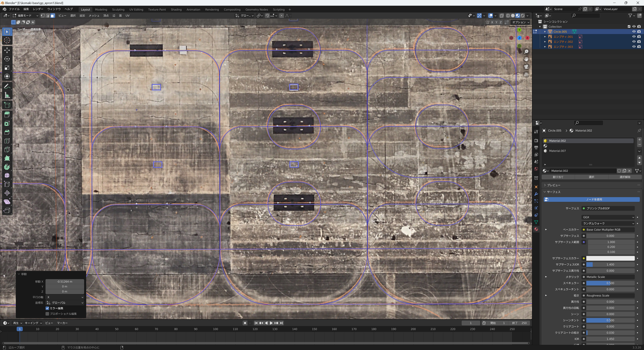This screenshot has height=350, width=644.
Task: Open Modifier properties wrench tab
Action: pos(536,194)
